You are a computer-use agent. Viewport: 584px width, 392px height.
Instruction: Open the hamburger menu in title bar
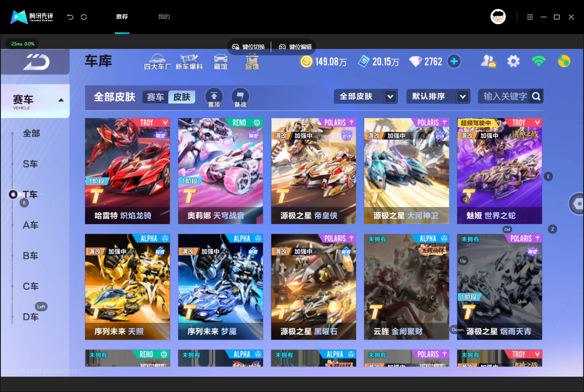point(530,17)
